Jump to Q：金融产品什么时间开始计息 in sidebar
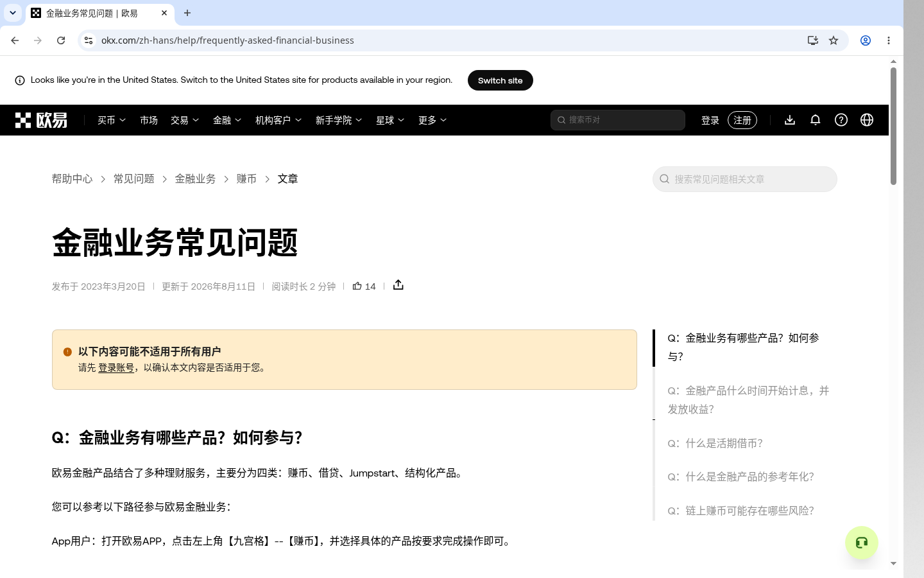Viewport: 924px width, 578px height. [749, 400]
